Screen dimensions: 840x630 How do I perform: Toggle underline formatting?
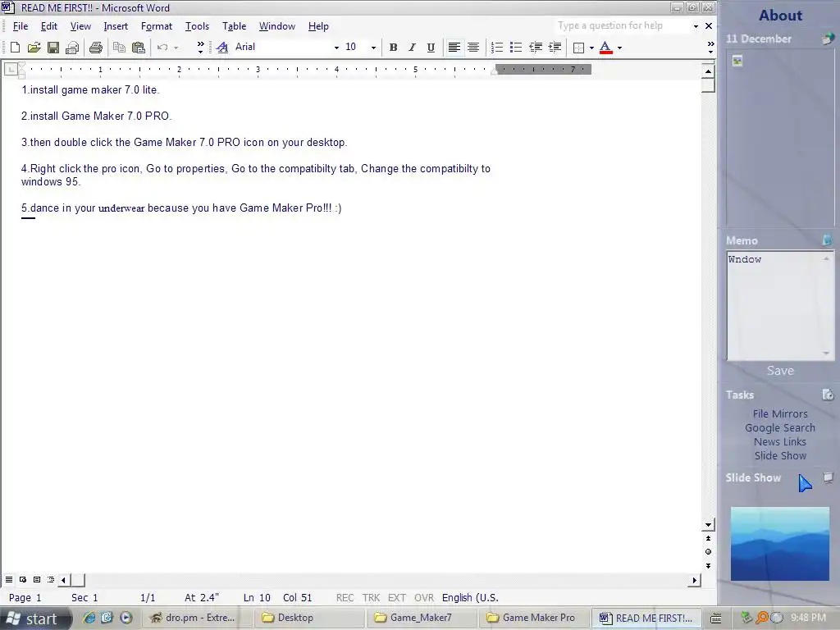tap(430, 48)
